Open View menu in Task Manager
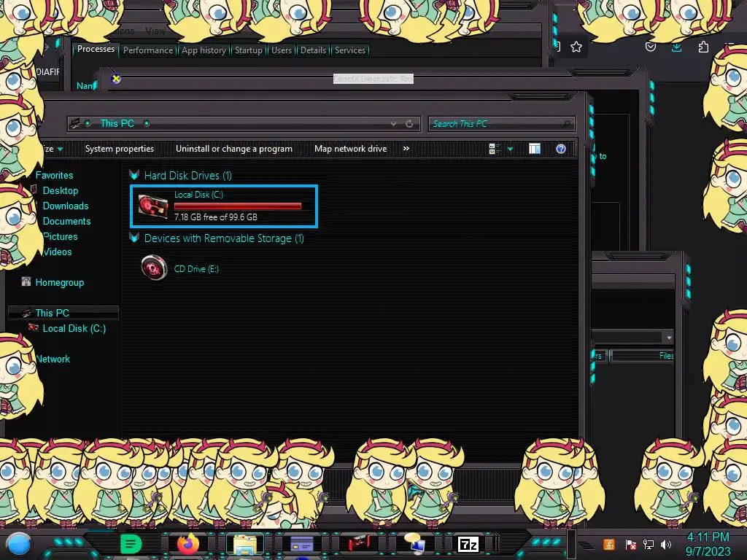Screen dimensions: 747x560 pyautogui.click(x=155, y=31)
